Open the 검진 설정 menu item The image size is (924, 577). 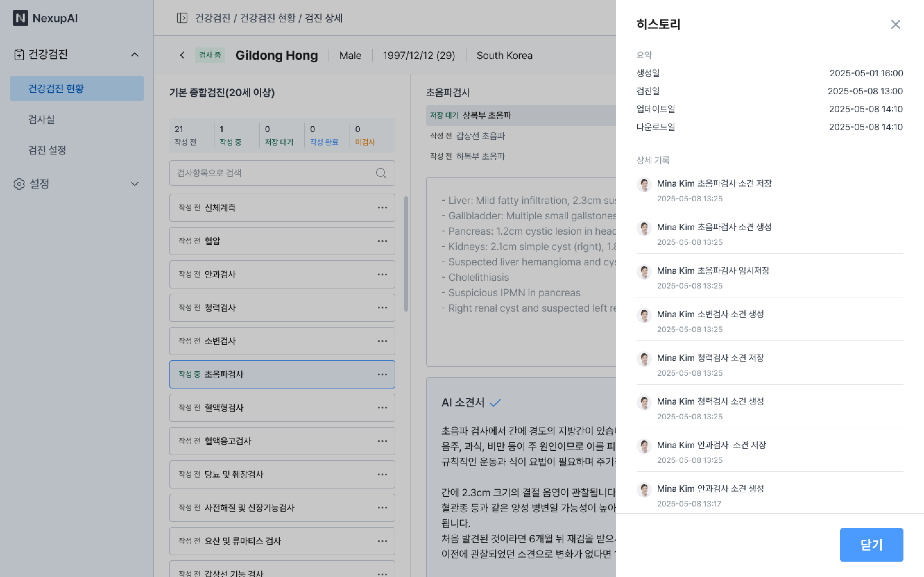click(x=47, y=150)
